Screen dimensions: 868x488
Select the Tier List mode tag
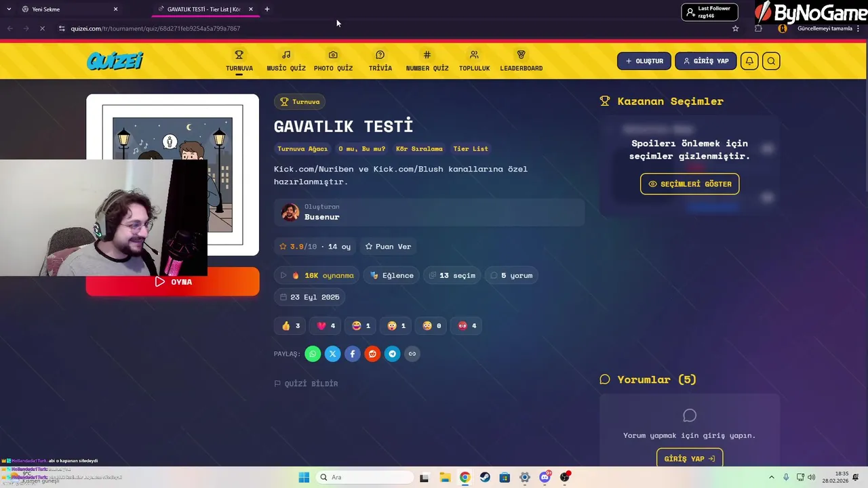click(x=471, y=148)
